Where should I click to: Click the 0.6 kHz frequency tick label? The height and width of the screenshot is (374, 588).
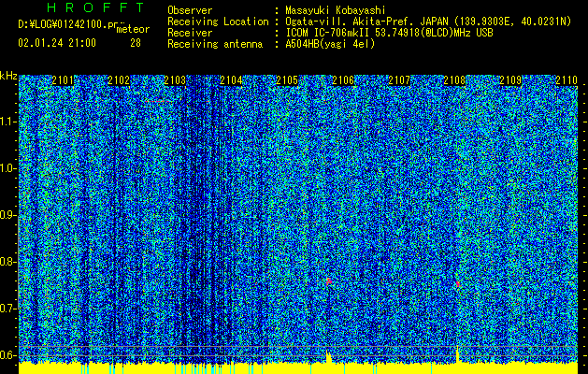click(7, 355)
